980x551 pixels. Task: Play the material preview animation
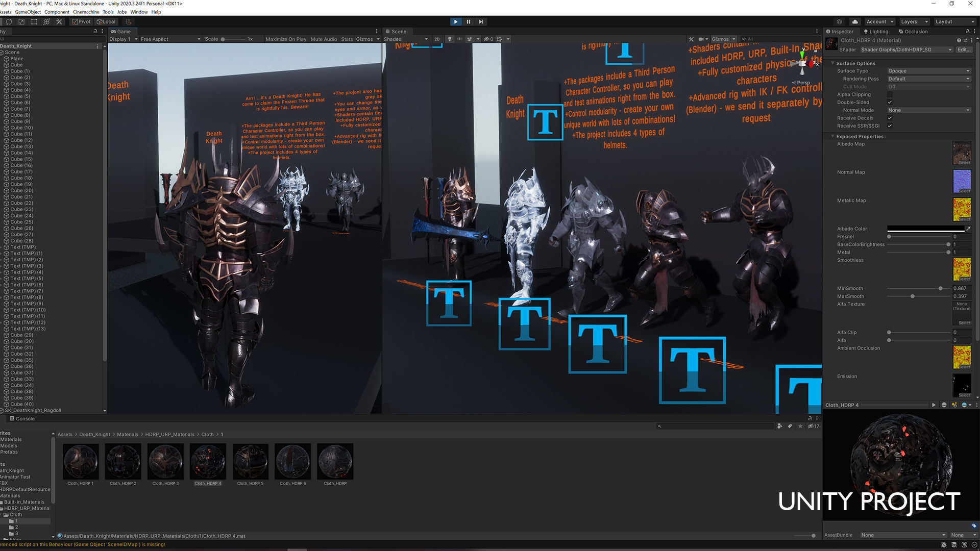[x=934, y=405]
